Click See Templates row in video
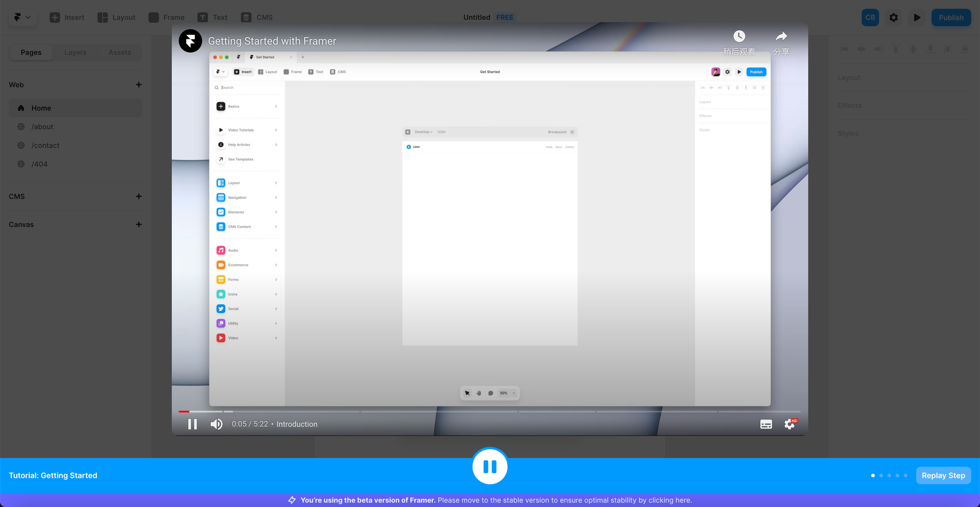 pyautogui.click(x=246, y=159)
